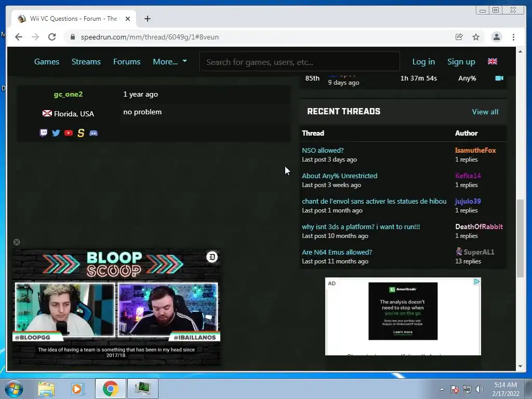Click the taskbar clock showing 5:14 AM
532x399 pixels.
506,389
